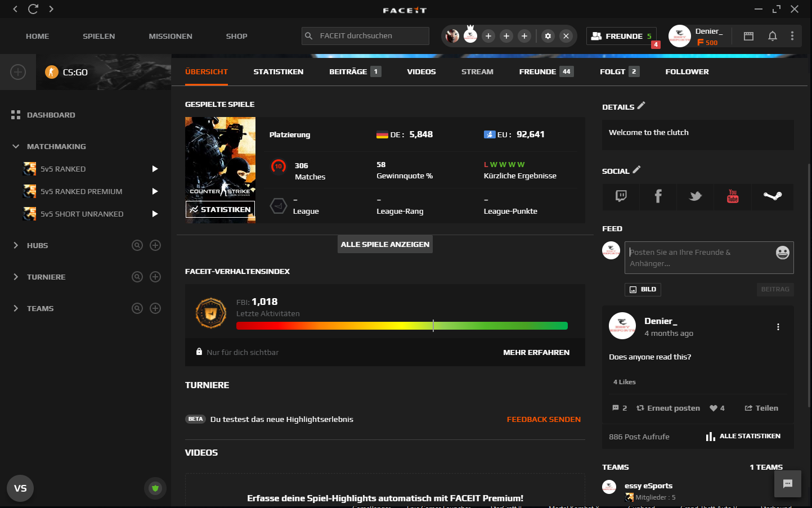The height and width of the screenshot is (508, 812).
Task: Open the header three-dot menu
Action: point(792,36)
